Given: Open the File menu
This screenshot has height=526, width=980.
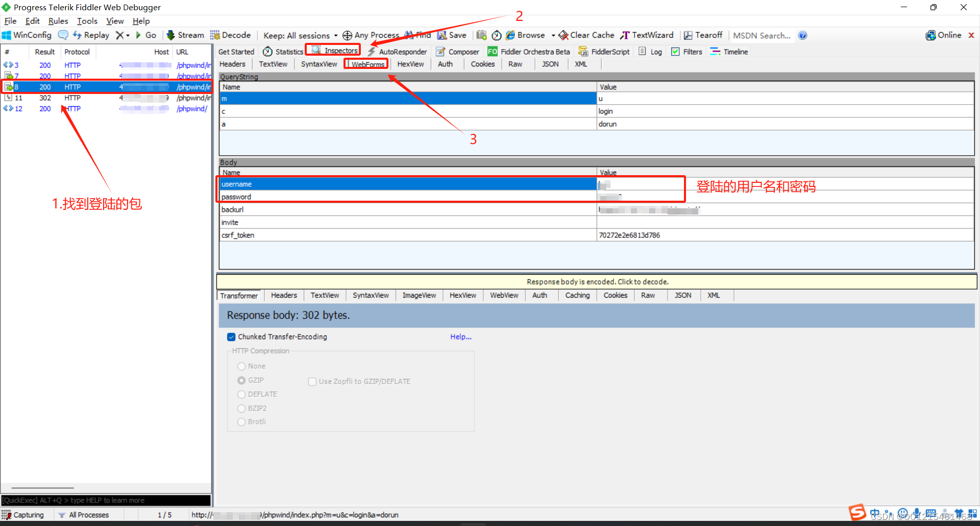Looking at the screenshot, I should [x=10, y=21].
